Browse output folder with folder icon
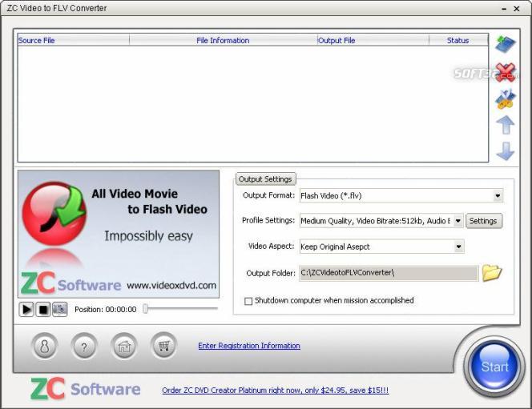The height and width of the screenshot is (409, 532). pos(492,272)
